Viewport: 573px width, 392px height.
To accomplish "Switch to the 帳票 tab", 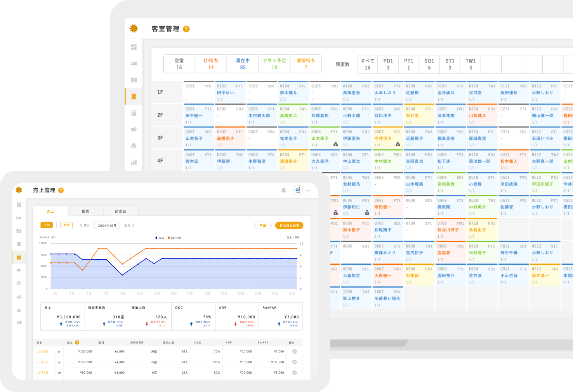I will [x=85, y=212].
